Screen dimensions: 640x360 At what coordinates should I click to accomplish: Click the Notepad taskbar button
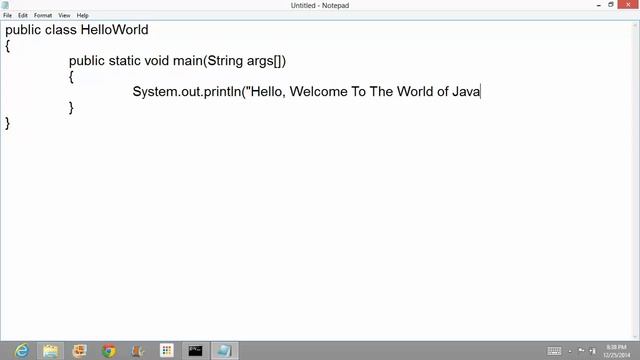click(224, 351)
